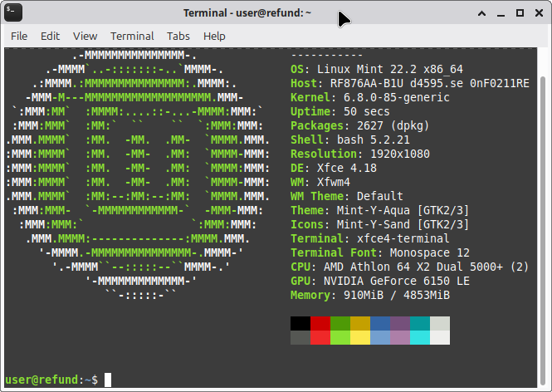The height and width of the screenshot is (392, 552).
Task: Click the Terminal Font value 'Monospace 12'
Action: 429,252
